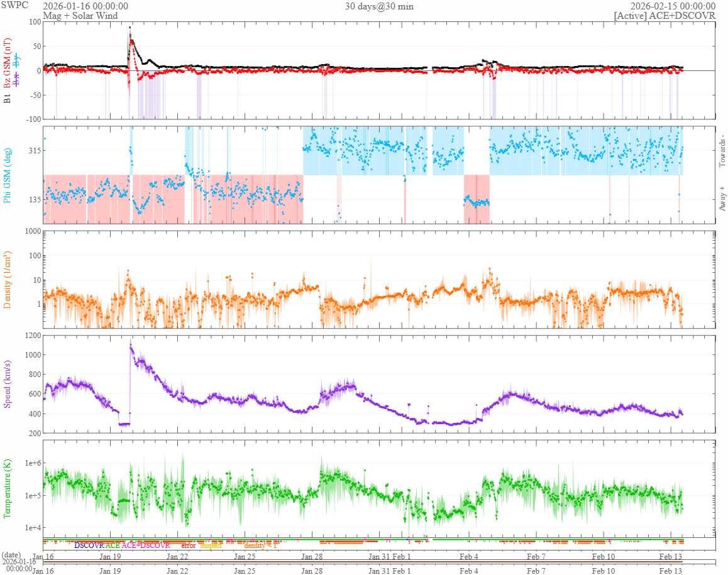Viewport: 728px width, 575px height.
Task: Click the magenta ACE+DSCOVR legend entry
Action: tap(146, 545)
